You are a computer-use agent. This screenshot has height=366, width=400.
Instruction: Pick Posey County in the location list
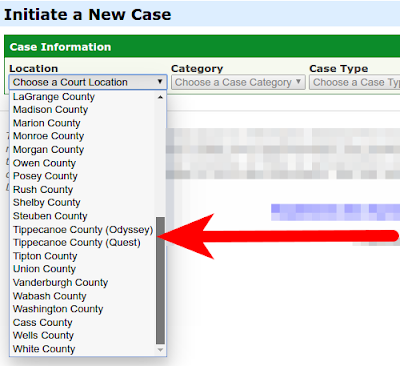pyautogui.click(x=83, y=176)
